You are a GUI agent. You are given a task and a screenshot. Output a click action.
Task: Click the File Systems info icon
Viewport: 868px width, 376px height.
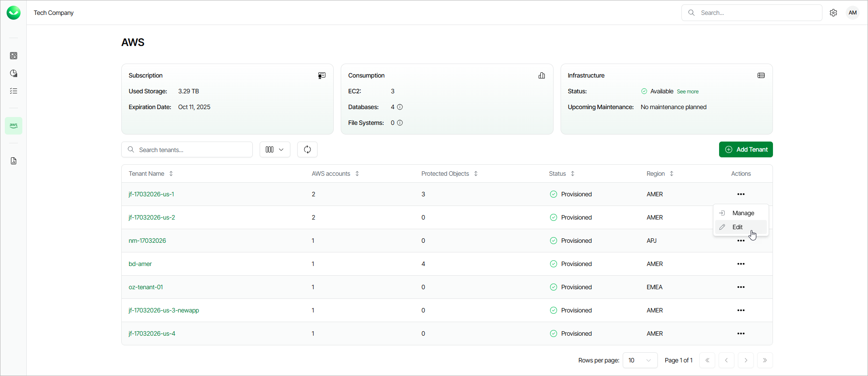(x=400, y=123)
